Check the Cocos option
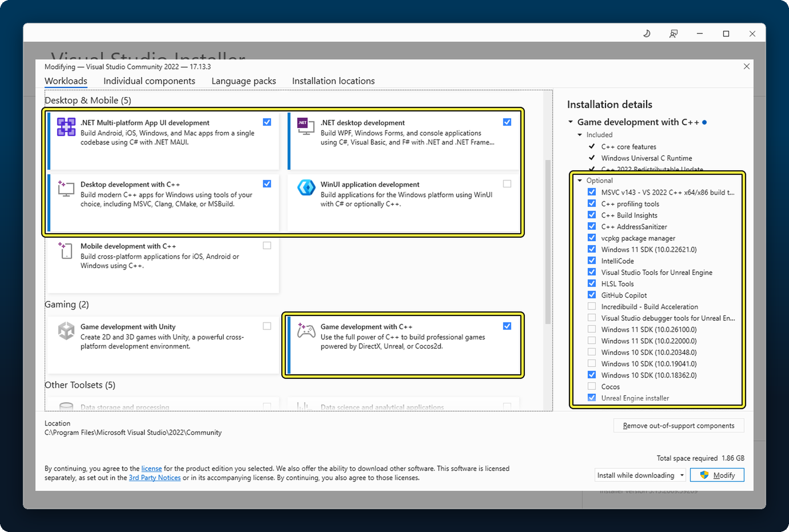 tap(592, 386)
